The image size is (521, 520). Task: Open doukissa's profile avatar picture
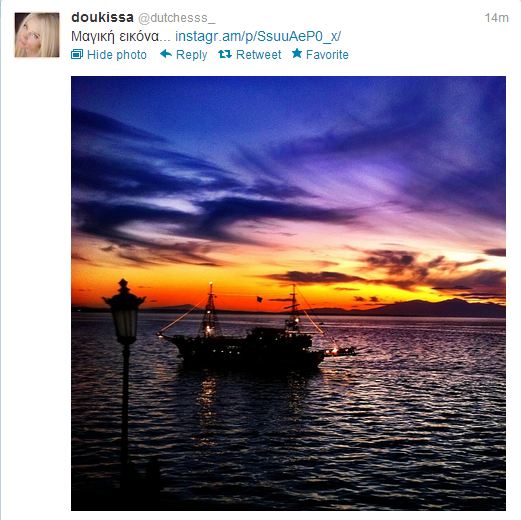coord(37,35)
